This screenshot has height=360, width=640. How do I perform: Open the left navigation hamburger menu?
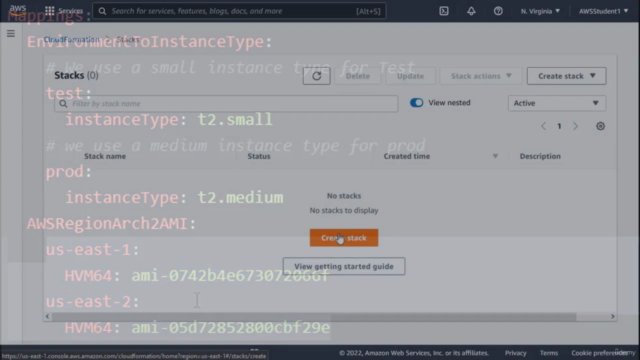click(11, 34)
